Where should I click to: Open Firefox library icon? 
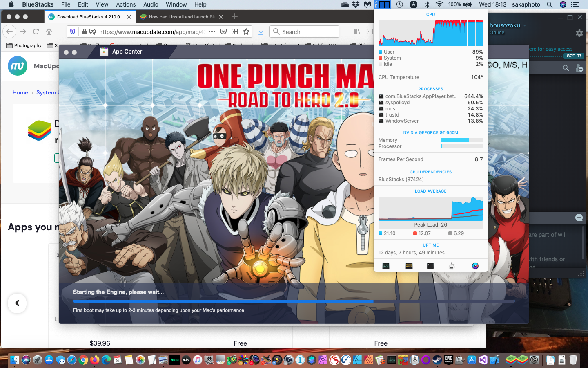[x=357, y=31]
